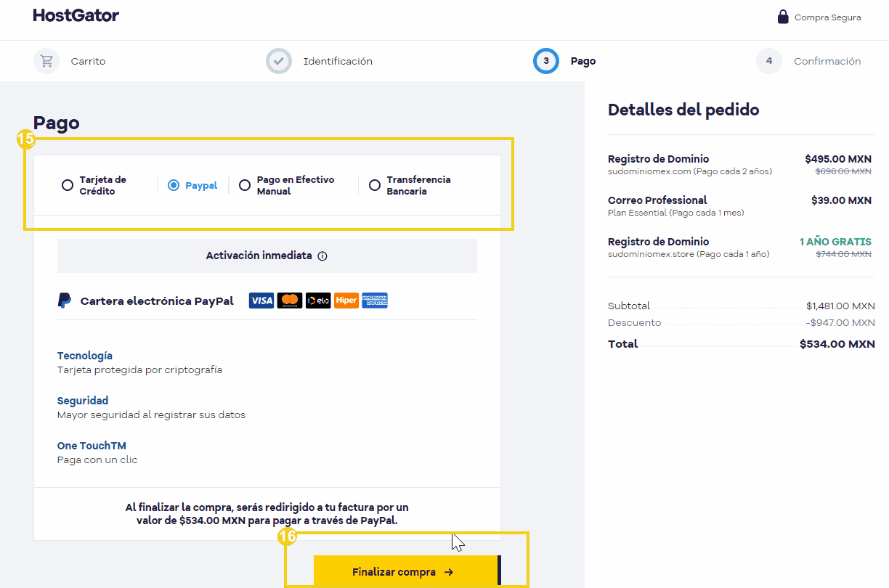
Task: Click the Detalles del pedido heading
Action: click(683, 110)
